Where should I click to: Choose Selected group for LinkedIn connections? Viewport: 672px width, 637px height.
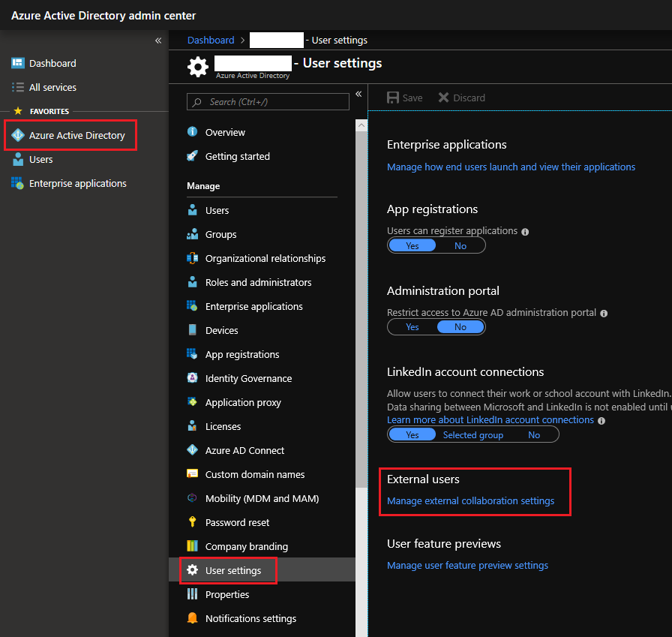click(473, 434)
